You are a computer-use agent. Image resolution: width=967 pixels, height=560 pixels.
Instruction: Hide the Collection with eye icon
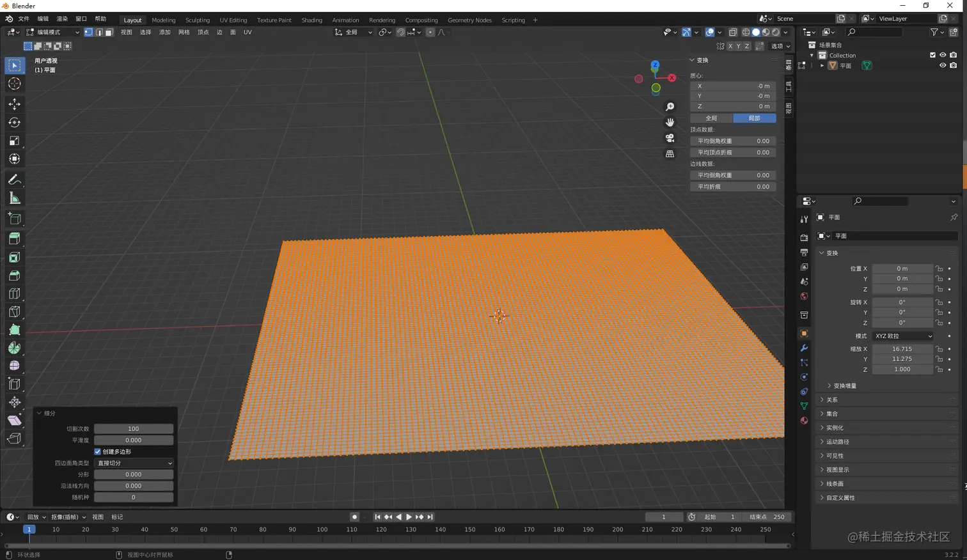(x=943, y=55)
